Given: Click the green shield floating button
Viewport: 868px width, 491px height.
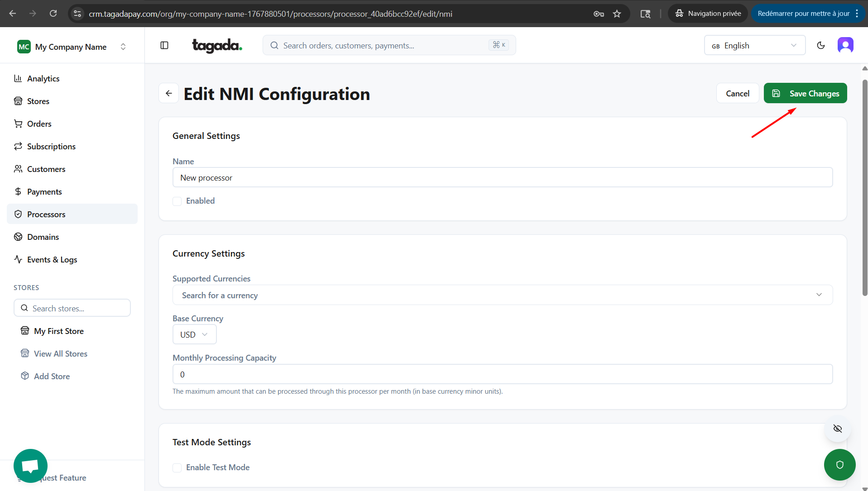Looking at the screenshot, I should coord(839,465).
